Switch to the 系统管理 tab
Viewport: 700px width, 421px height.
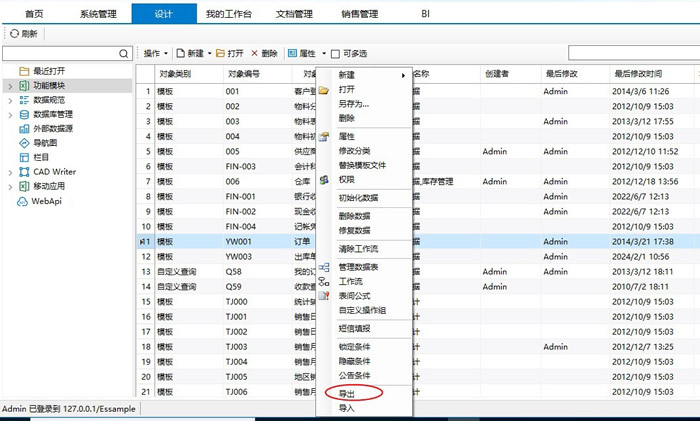coord(98,14)
